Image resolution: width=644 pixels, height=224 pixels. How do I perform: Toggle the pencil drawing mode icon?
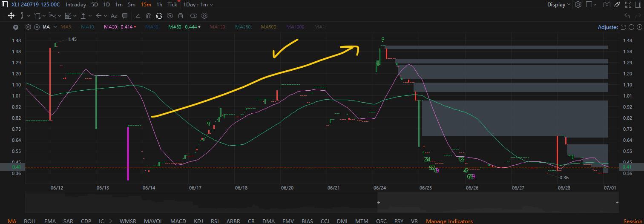click(618, 4)
